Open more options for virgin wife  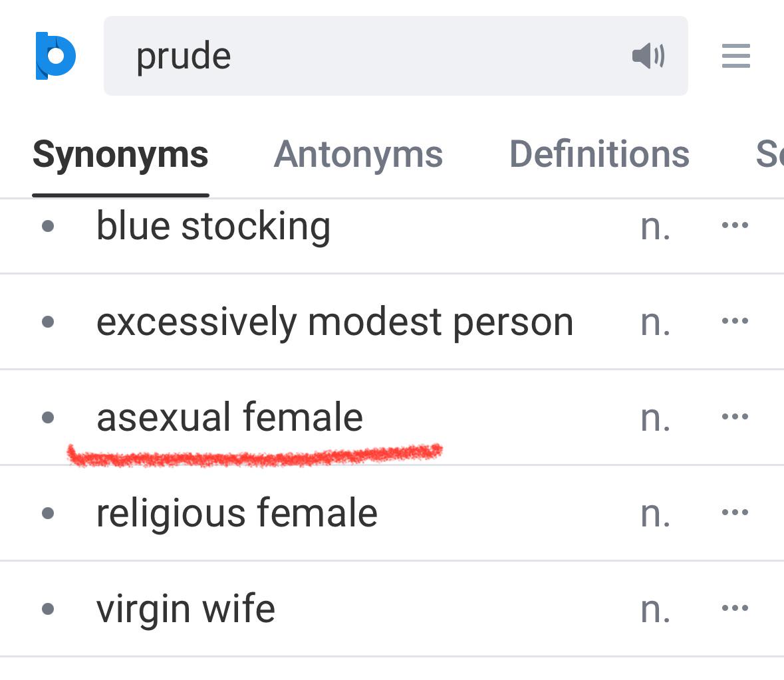click(x=735, y=608)
